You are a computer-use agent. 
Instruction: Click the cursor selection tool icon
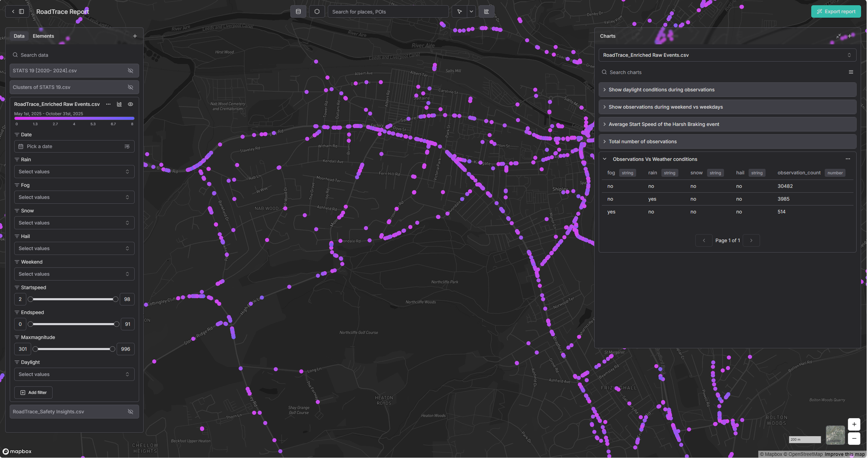(459, 11)
